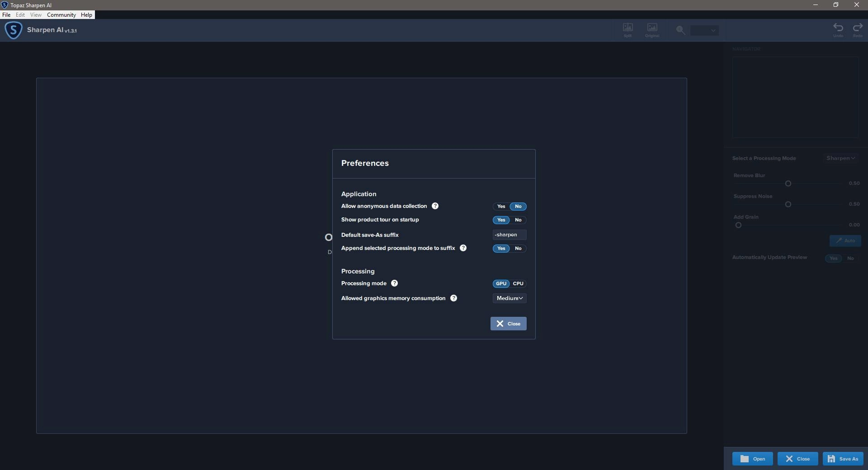Open help for anonymous data collection
The image size is (868, 470).
tap(435, 206)
